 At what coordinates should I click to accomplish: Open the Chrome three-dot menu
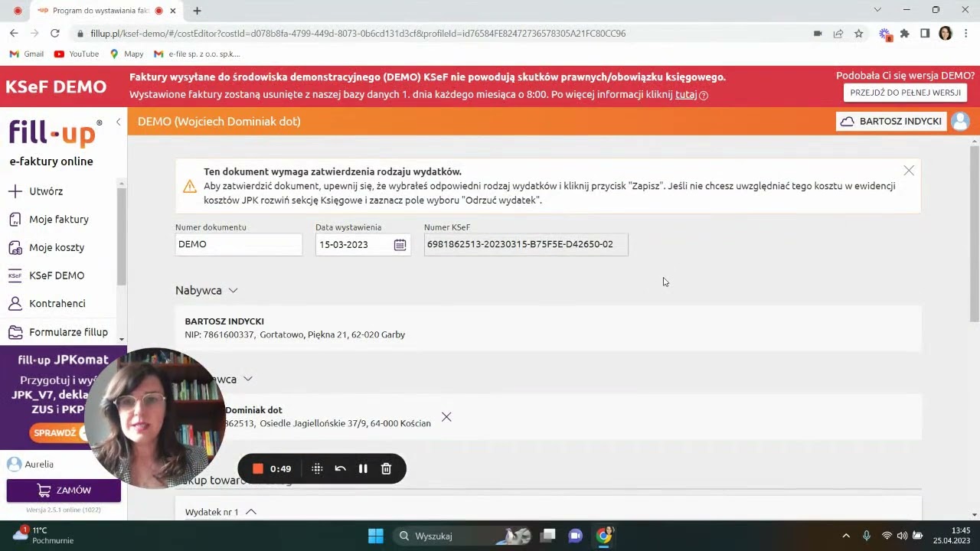point(966,34)
